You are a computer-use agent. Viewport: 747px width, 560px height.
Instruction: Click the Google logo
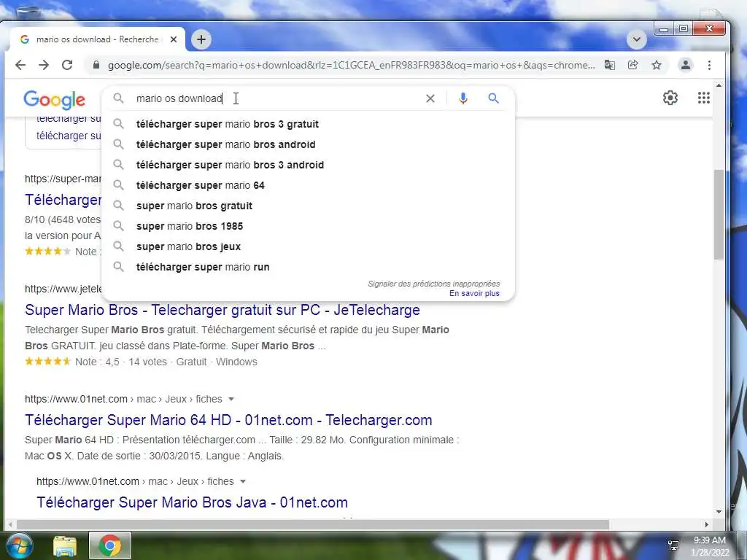tap(54, 99)
